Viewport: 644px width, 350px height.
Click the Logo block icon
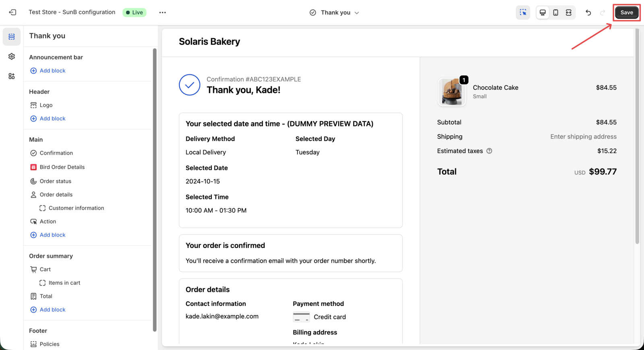(x=33, y=105)
